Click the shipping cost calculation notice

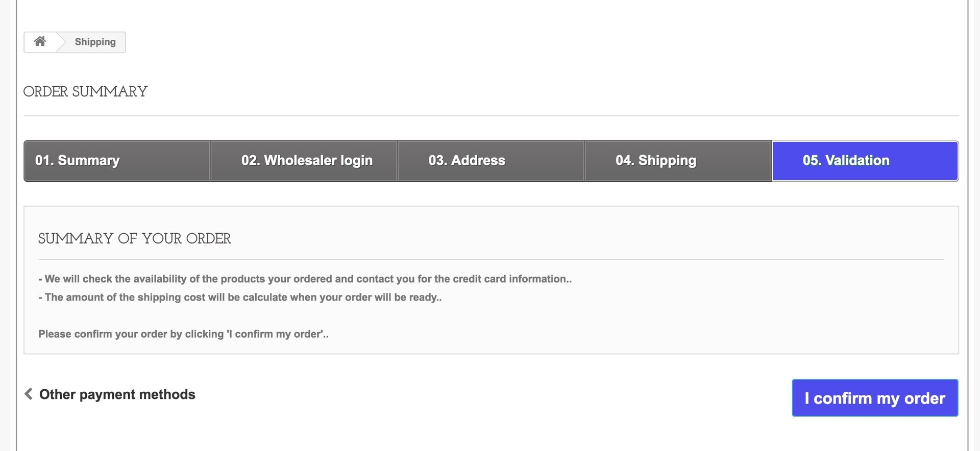pos(240,297)
